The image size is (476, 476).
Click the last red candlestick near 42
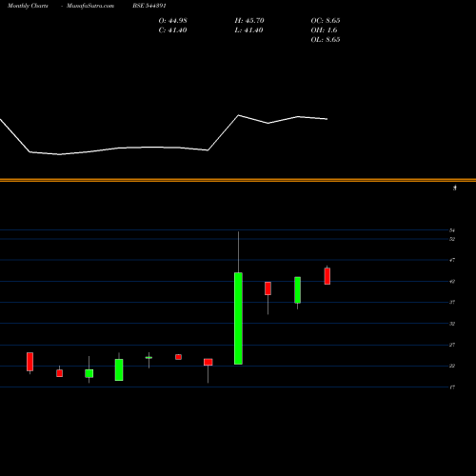327,276
